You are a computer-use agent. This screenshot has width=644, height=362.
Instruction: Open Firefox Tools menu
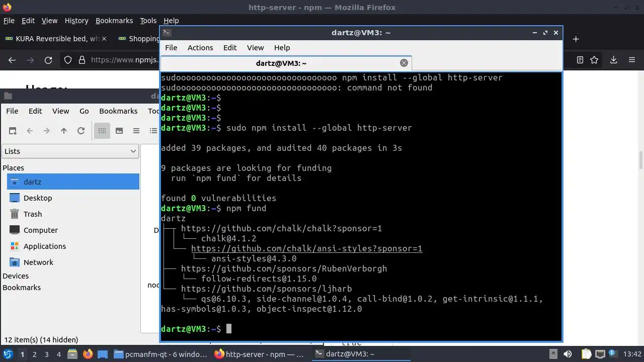click(148, 21)
